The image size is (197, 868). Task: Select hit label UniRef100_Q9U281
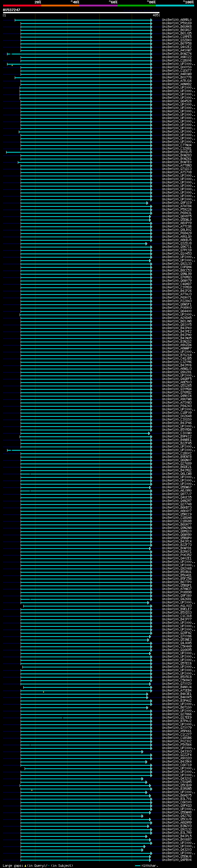tap(177, 372)
